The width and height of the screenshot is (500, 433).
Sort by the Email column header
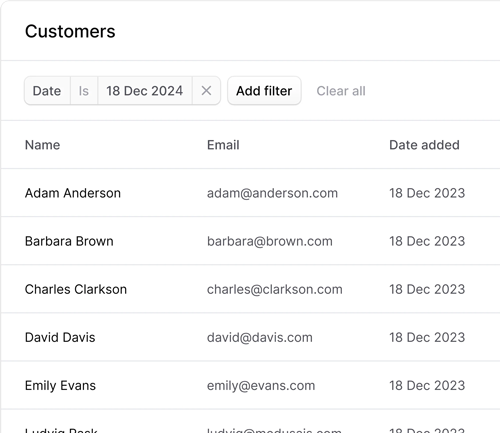tap(223, 145)
